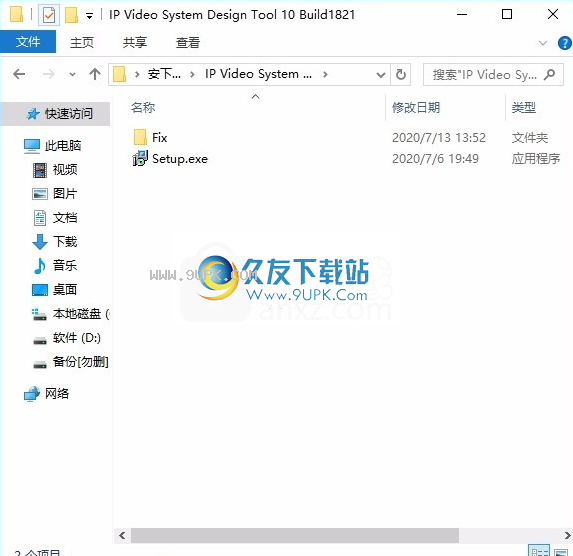Close the Explorer window

(553, 15)
